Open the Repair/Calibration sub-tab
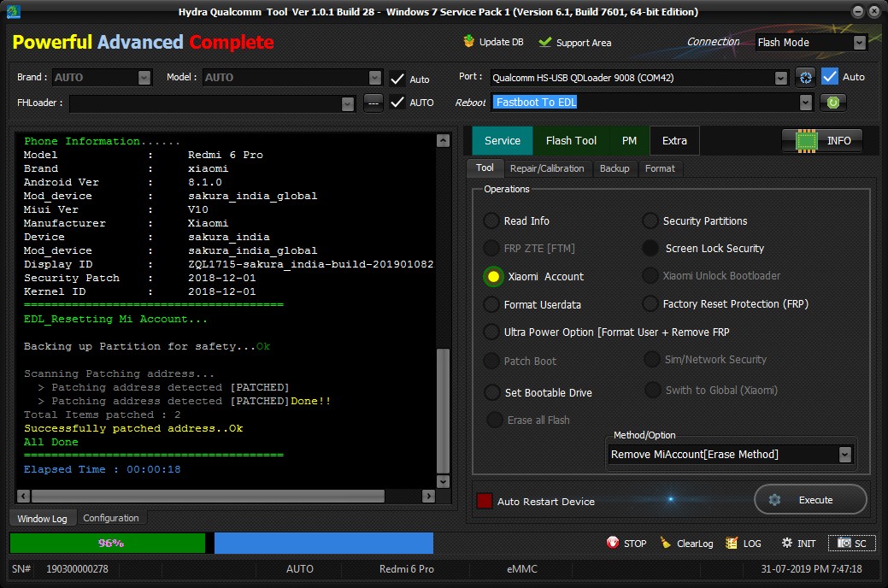The width and height of the screenshot is (888, 588). click(546, 168)
